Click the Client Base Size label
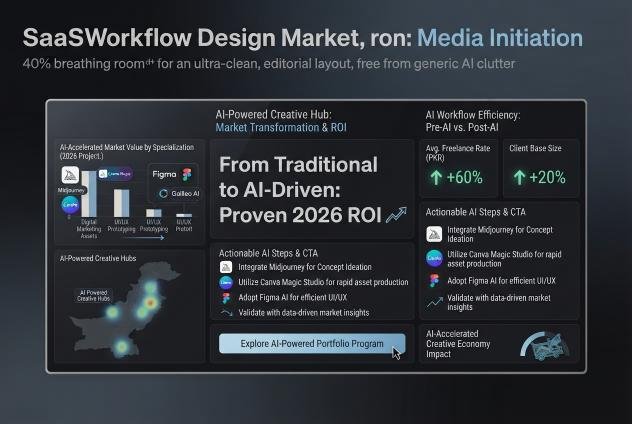The image size is (632, 424). pos(535,148)
